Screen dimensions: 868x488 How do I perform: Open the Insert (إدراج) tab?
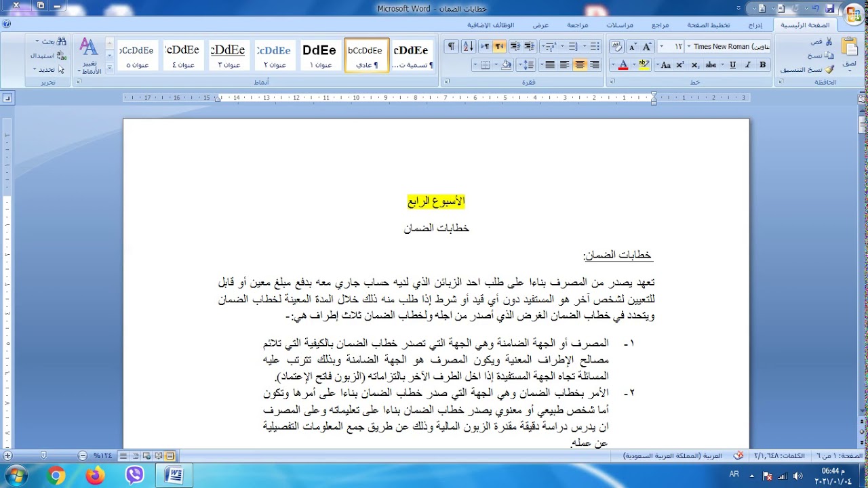pyautogui.click(x=755, y=25)
